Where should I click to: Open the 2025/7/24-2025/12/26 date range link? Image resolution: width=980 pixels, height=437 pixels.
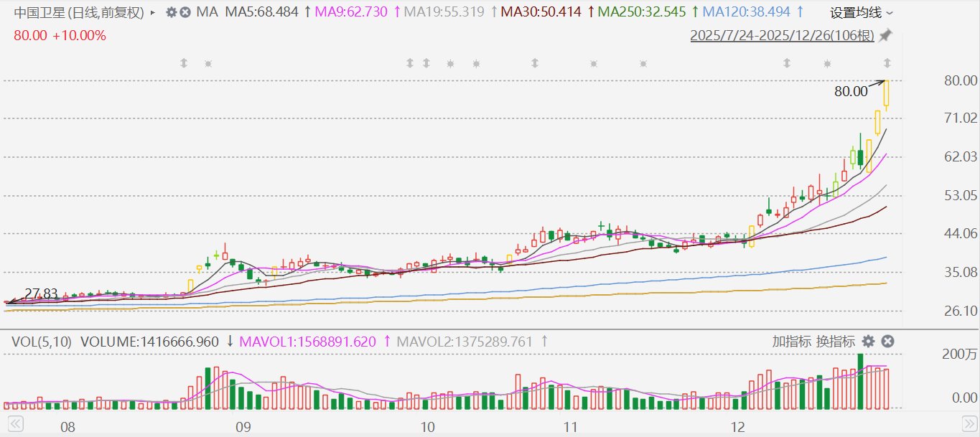pos(783,35)
